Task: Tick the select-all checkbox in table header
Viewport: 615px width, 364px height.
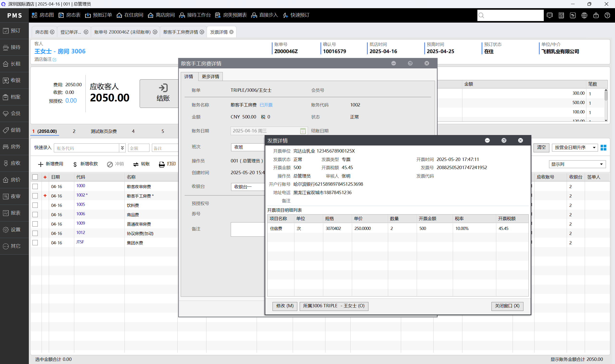Action: (x=35, y=177)
